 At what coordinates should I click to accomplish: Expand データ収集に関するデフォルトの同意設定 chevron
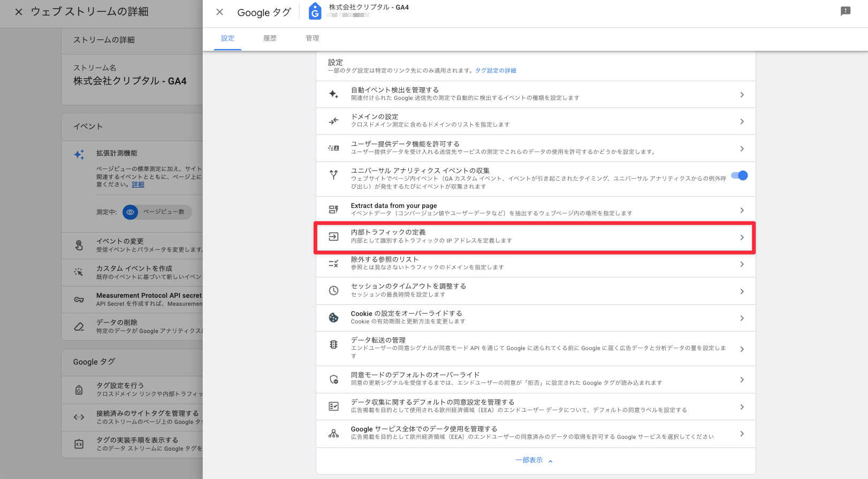coord(742,407)
